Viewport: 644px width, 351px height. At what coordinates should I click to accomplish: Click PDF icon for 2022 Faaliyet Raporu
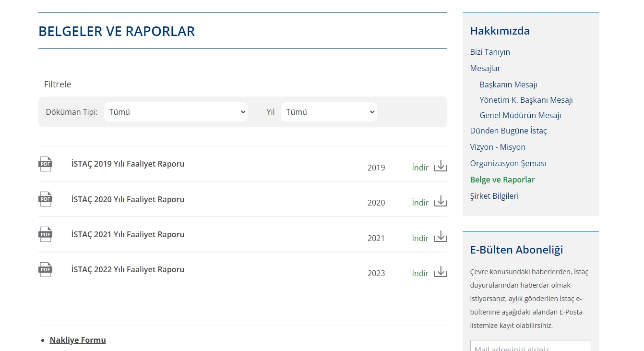(x=45, y=269)
